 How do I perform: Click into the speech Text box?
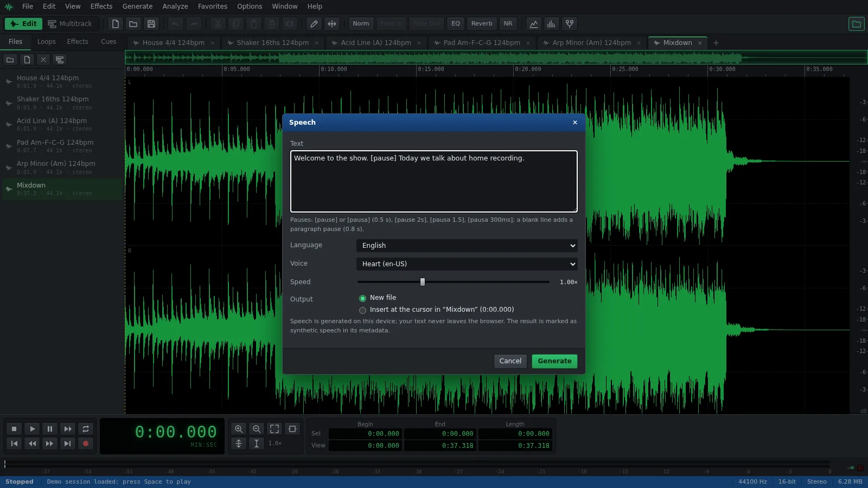pos(434,181)
